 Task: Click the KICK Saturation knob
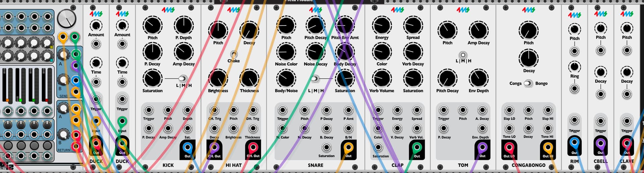coord(153,78)
